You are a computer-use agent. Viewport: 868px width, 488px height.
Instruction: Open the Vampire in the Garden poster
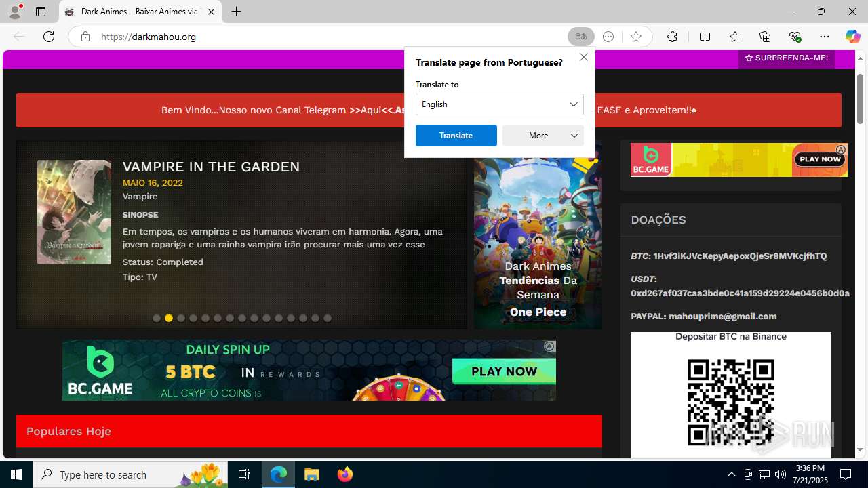pos(74,212)
